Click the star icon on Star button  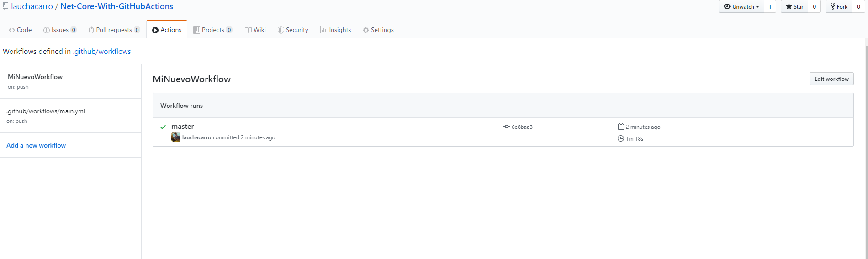tap(789, 6)
